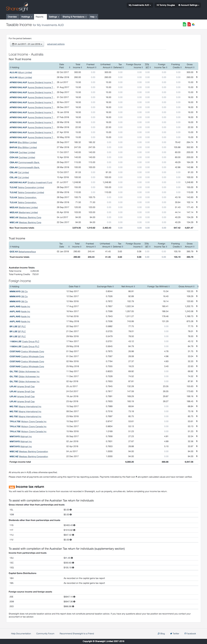The height and width of the screenshot is (644, 207).
Task: Click info icon next to 20M $6947.06
Action: click(x=74, y=601)
